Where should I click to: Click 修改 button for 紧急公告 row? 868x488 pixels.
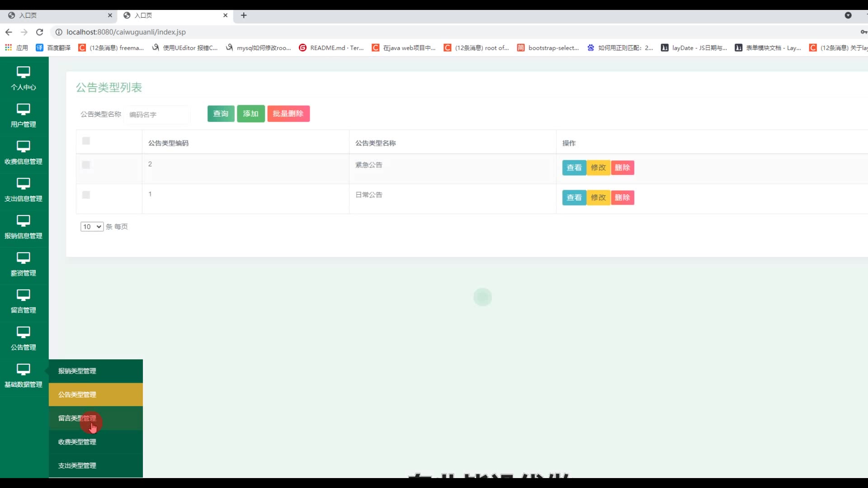coord(598,168)
